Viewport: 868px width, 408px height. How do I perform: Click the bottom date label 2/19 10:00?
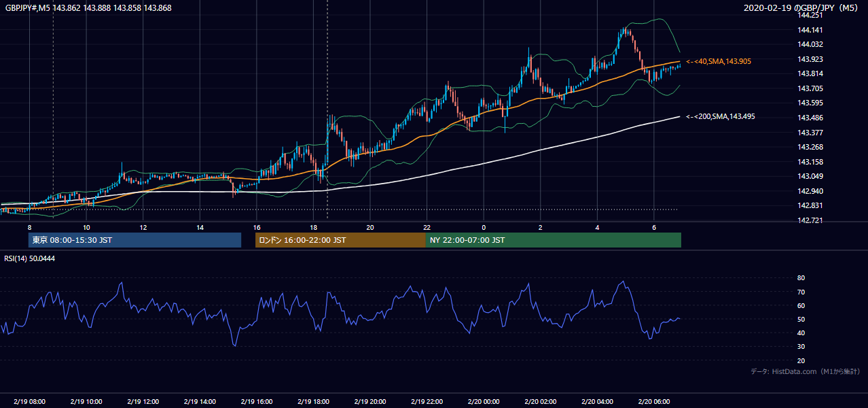click(86, 401)
